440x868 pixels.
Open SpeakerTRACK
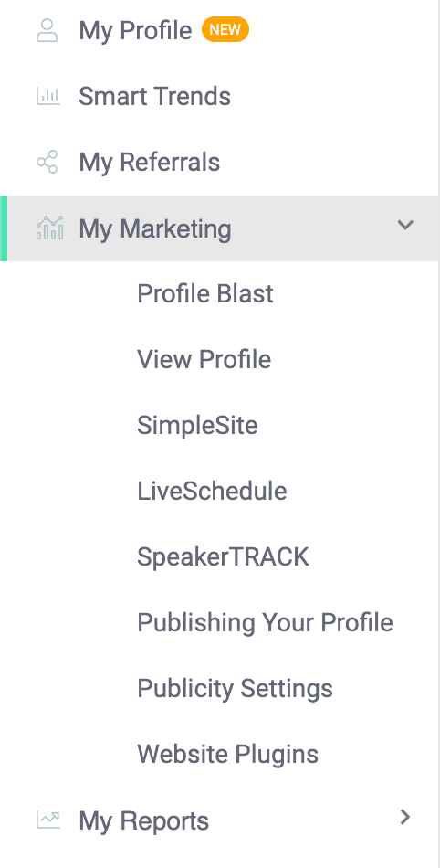[224, 557]
